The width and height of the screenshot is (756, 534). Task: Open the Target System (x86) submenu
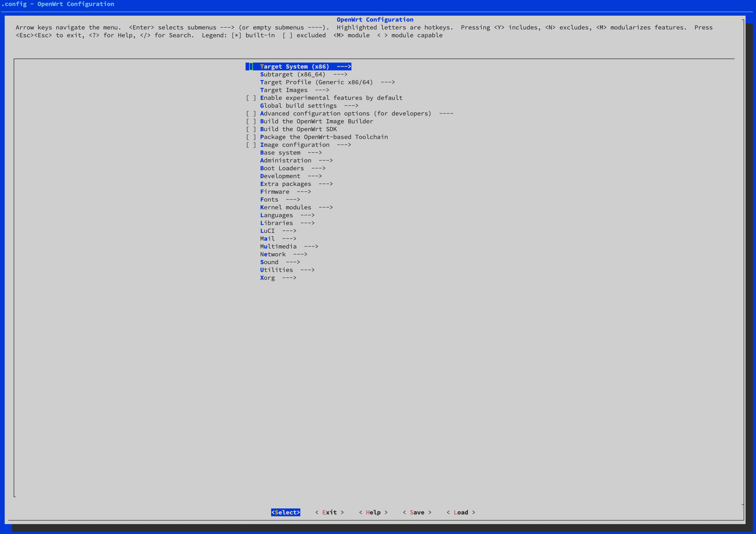click(298, 66)
